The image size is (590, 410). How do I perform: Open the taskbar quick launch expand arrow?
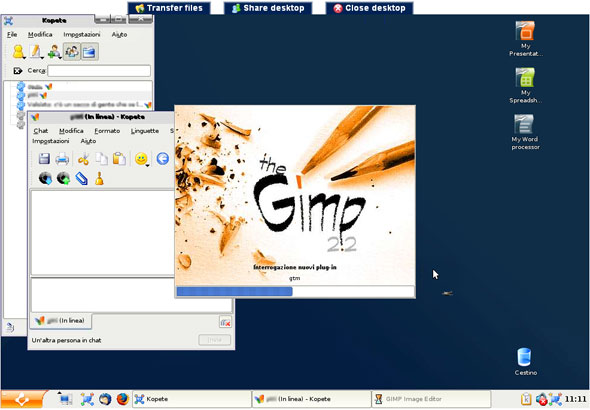(59, 393)
